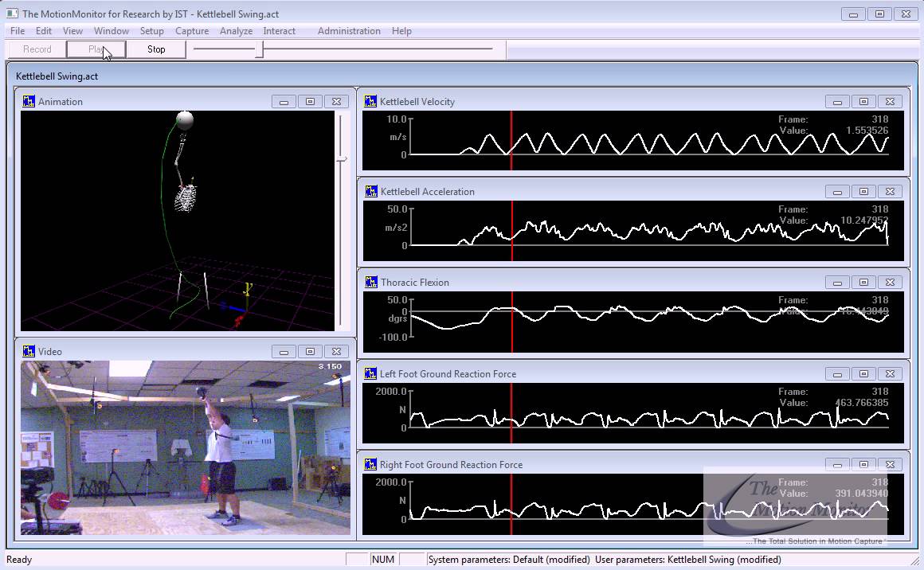Click the User parameters status text
The width and height of the screenshot is (924, 570).
coord(688,560)
